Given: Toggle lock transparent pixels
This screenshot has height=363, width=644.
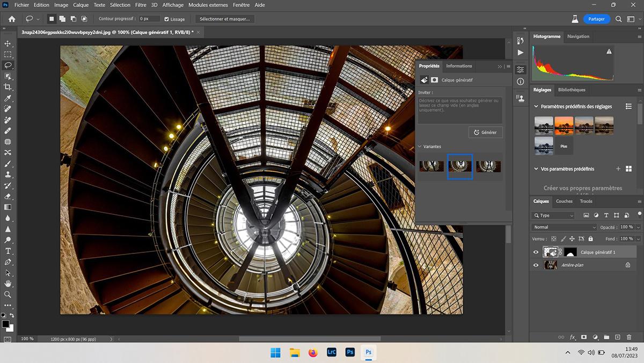Looking at the screenshot, I should point(554,238).
